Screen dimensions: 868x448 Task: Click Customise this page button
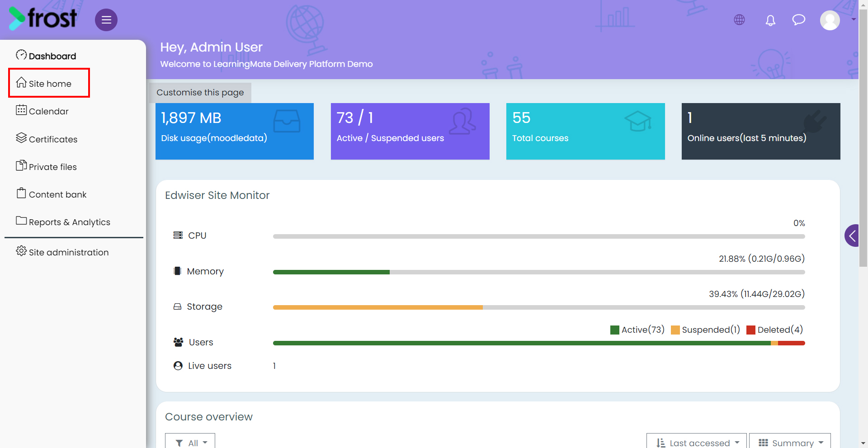(x=200, y=92)
